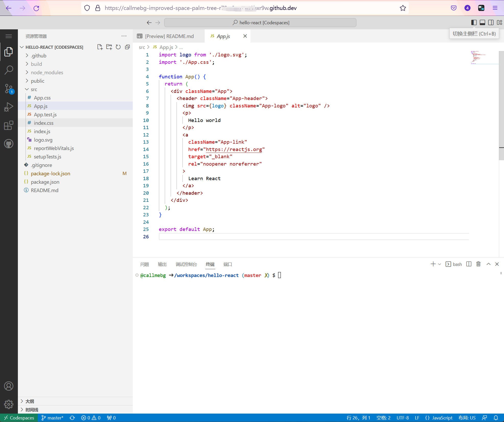Image resolution: width=504 pixels, height=422 pixels.
Task: Open the customize layout button
Action: point(499,22)
